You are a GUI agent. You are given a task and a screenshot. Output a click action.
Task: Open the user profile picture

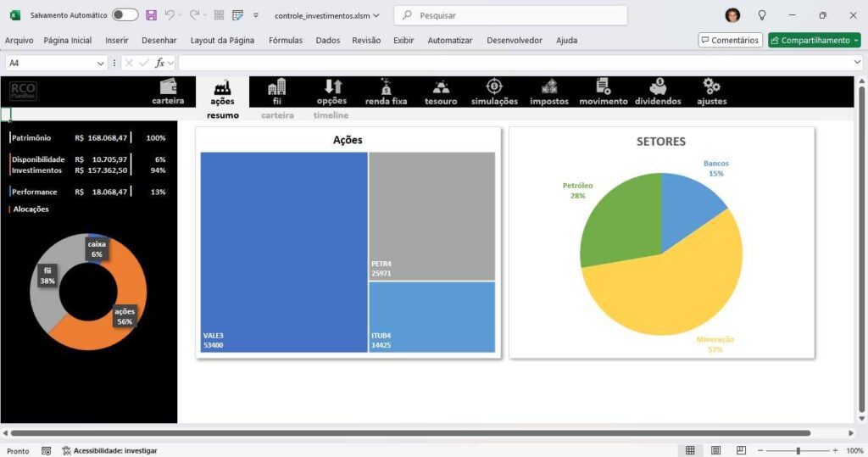pos(732,15)
